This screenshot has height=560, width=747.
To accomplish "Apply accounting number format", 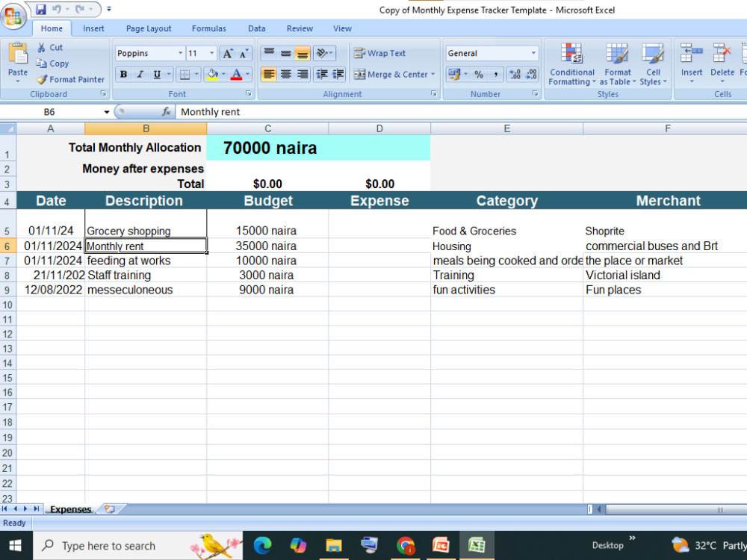I will 454,74.
